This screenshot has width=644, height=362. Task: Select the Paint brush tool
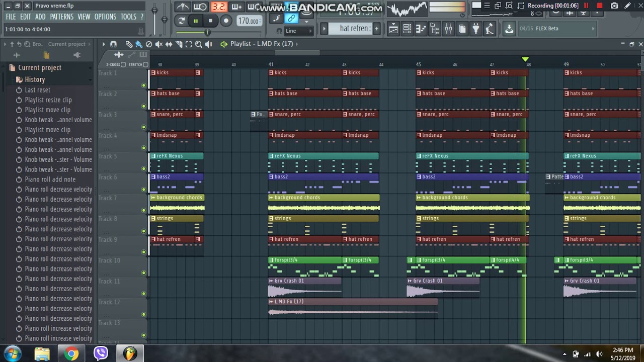click(139, 44)
